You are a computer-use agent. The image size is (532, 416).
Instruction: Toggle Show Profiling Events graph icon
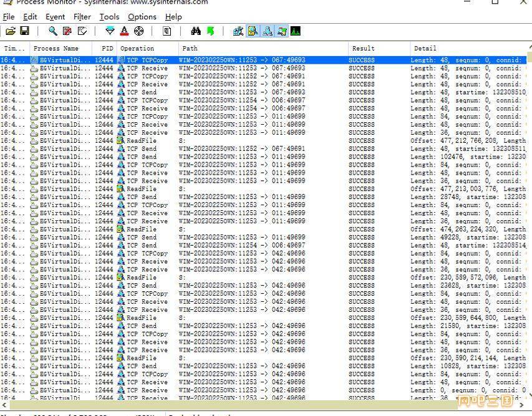(296, 31)
